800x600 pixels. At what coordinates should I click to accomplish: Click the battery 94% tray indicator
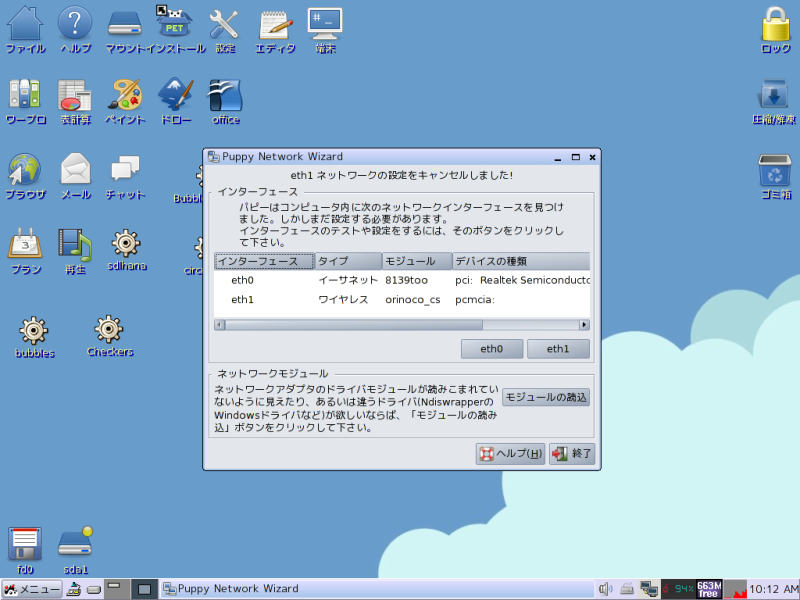tap(679, 589)
